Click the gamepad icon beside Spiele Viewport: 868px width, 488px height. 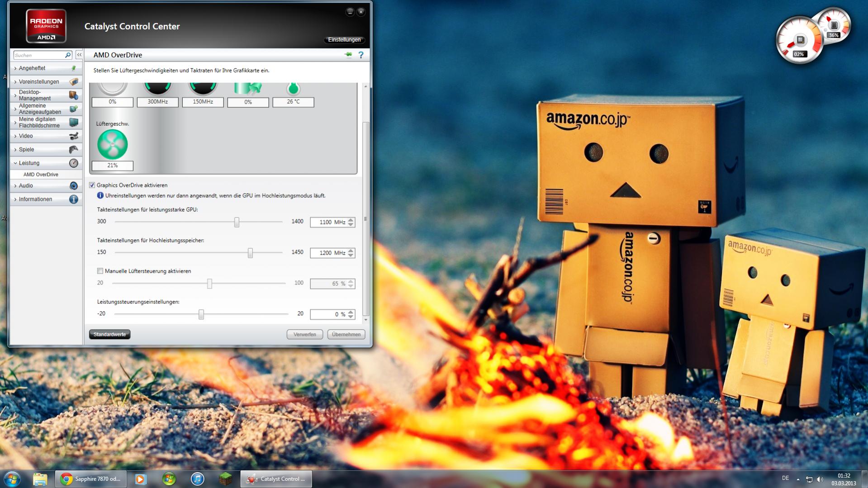74,150
